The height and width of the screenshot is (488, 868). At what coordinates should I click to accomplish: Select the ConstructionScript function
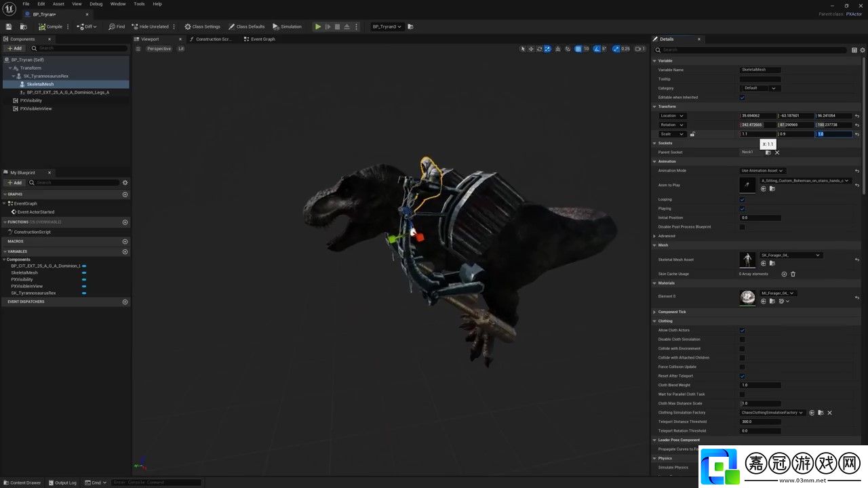(x=33, y=232)
